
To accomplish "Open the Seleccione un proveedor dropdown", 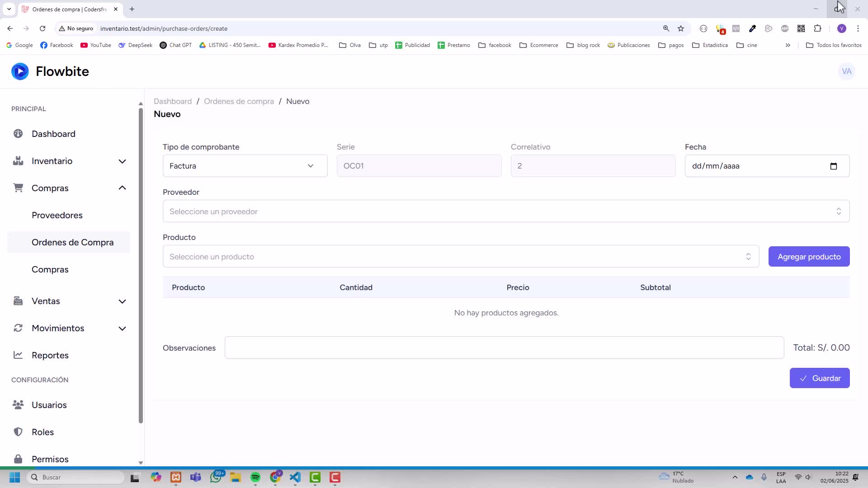I will click(506, 211).
